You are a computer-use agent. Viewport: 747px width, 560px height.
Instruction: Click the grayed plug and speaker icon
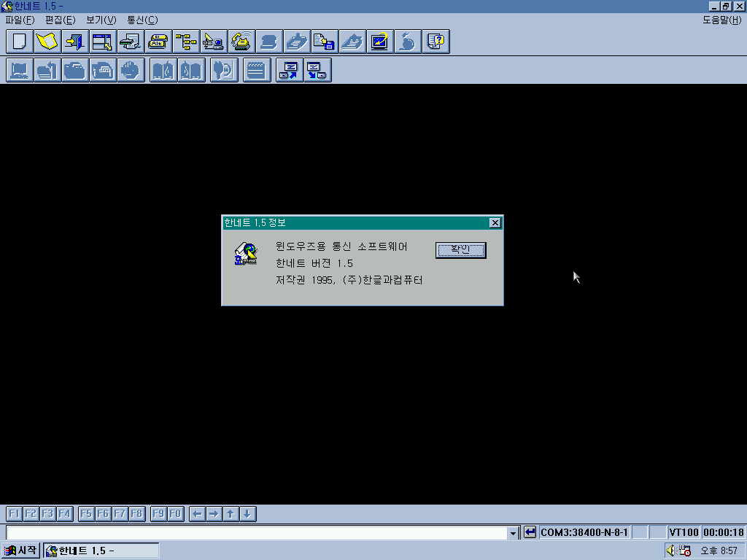(224, 70)
